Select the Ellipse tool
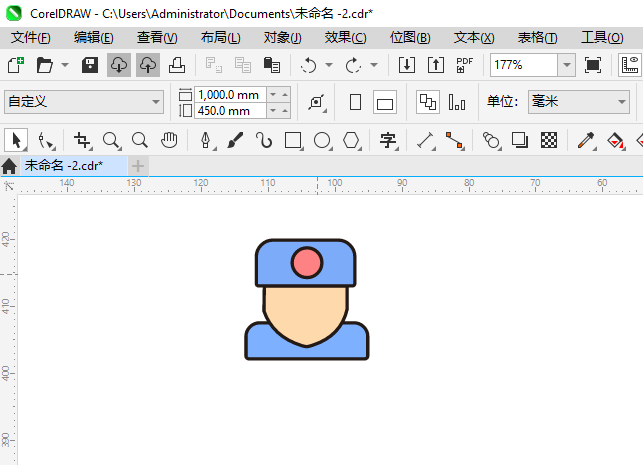The width and height of the screenshot is (643, 465). pyautogui.click(x=322, y=140)
